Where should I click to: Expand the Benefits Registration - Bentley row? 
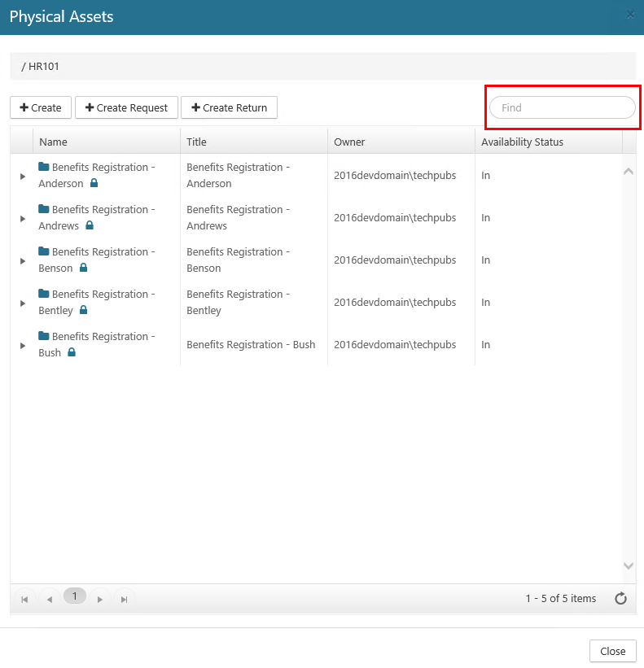click(23, 303)
